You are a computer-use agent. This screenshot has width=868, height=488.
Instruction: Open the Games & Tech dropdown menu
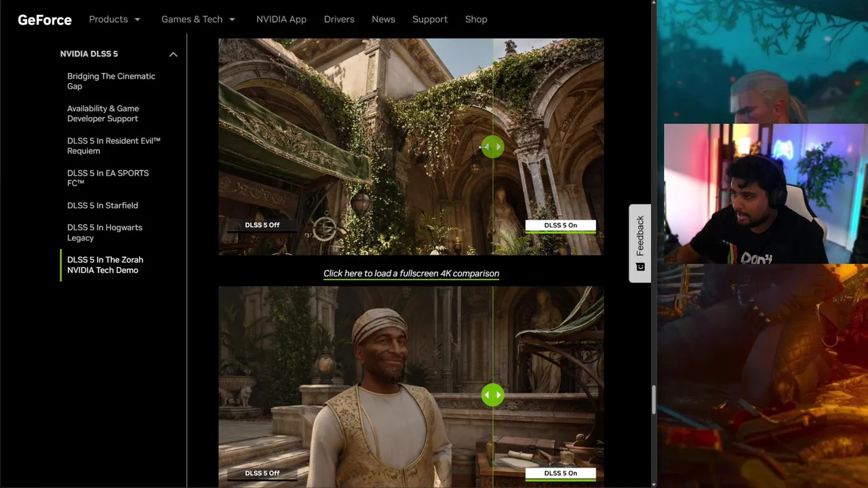[x=198, y=19]
